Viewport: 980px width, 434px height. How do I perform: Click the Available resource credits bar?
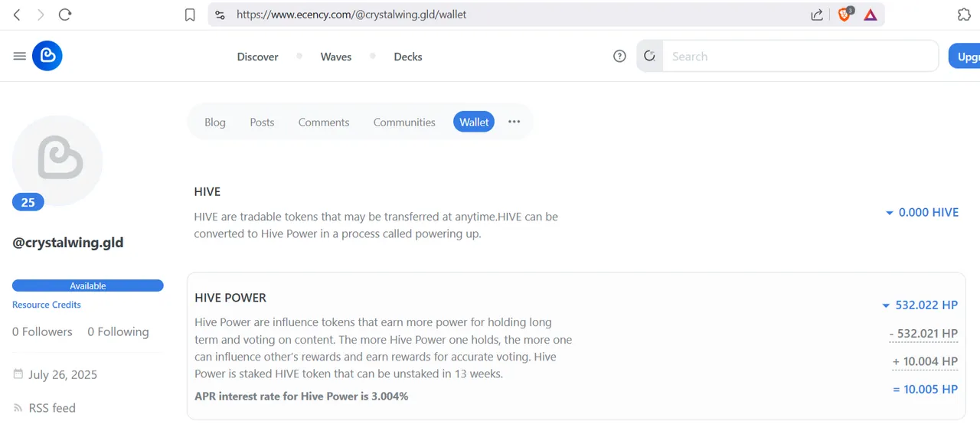coord(88,286)
